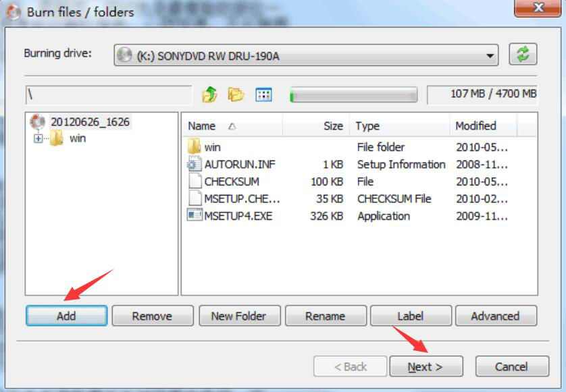Select the MSETUP4.EXE application icon
The height and width of the screenshot is (392, 566).
click(195, 216)
